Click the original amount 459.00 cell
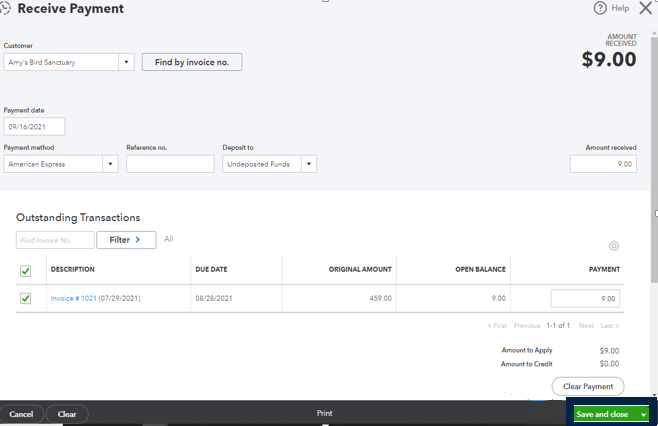The width and height of the screenshot is (658, 426). (x=381, y=298)
